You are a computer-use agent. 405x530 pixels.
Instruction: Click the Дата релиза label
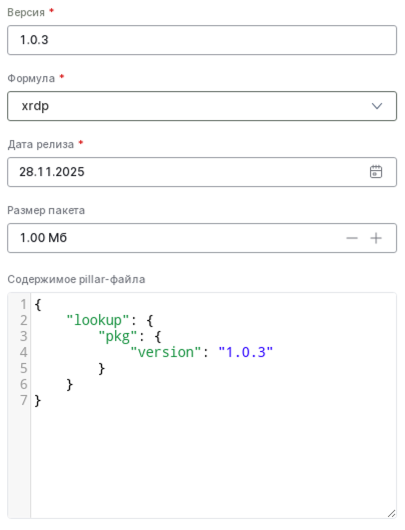pyautogui.click(x=41, y=144)
